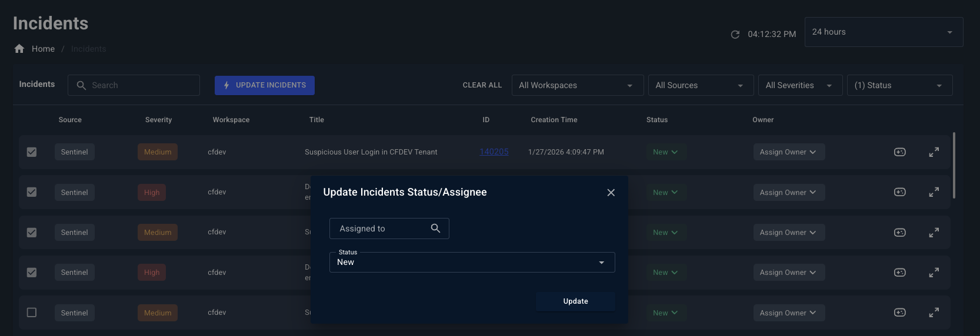Click the UPDATE INCIDENTS button
This screenshot has width=980, height=336.
pyautogui.click(x=264, y=85)
